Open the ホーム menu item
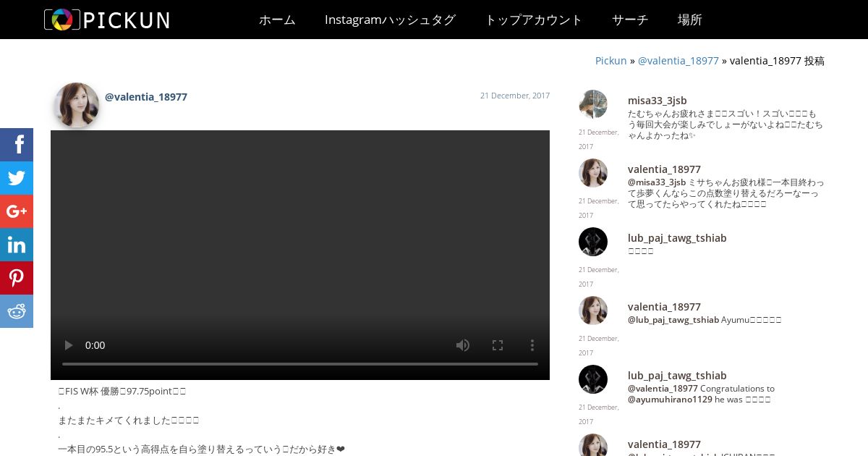 pyautogui.click(x=277, y=20)
